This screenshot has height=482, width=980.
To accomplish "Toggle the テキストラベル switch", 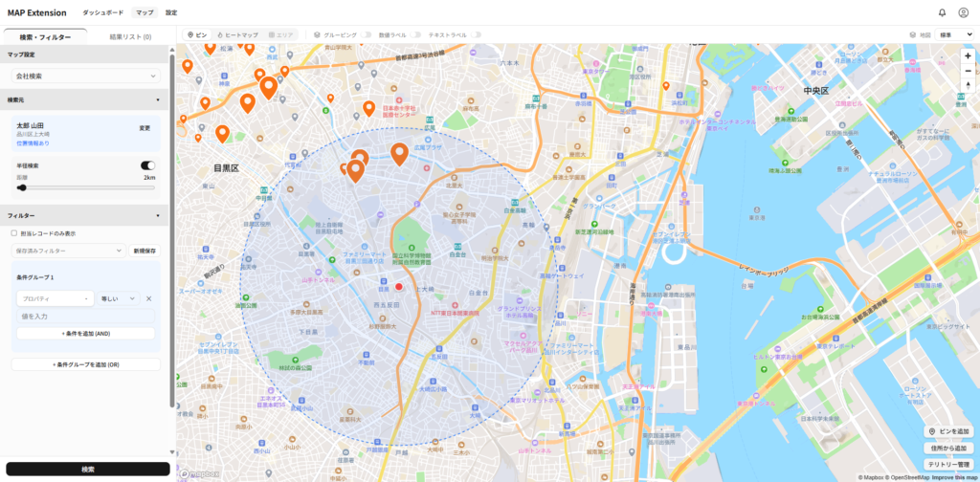I will [476, 35].
